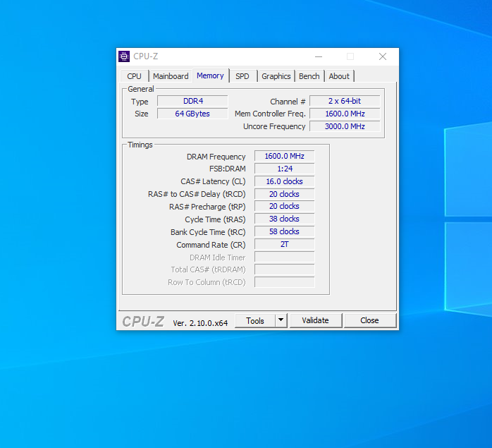Click the tRP 20 clocks value
Image resolution: width=492 pixels, height=448 pixels.
pyautogui.click(x=284, y=207)
